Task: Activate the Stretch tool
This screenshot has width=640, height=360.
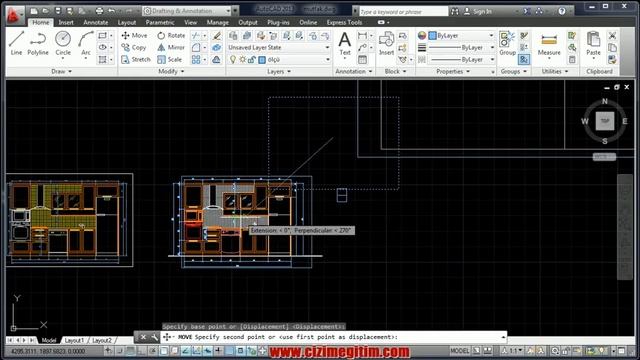Action: (x=136, y=60)
